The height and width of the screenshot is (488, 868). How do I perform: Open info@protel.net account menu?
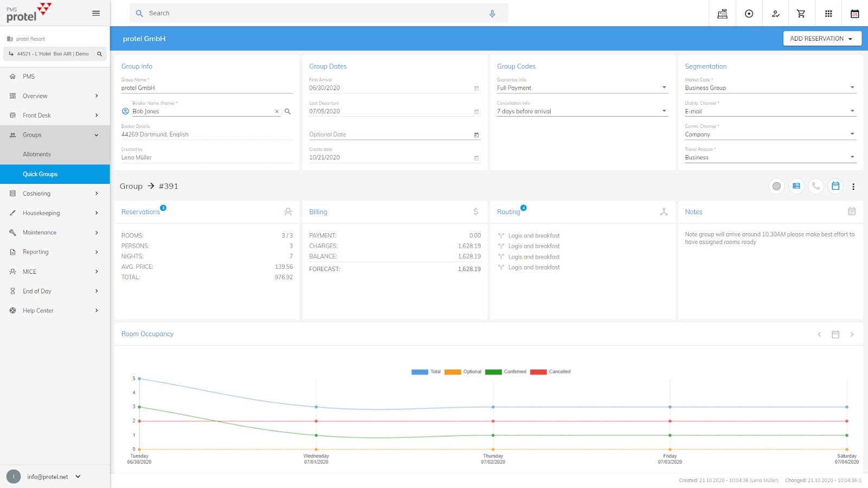(44, 477)
